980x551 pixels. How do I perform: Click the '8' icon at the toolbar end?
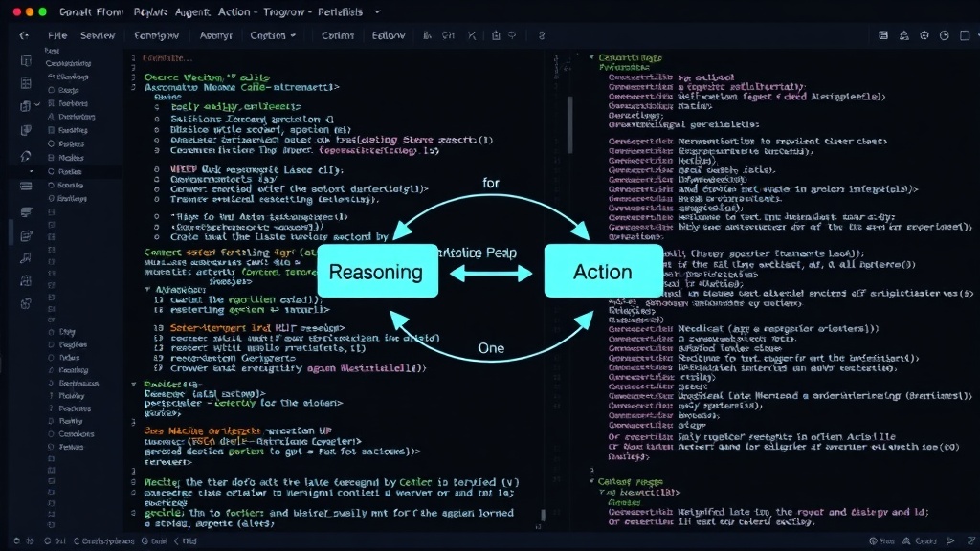click(x=542, y=35)
